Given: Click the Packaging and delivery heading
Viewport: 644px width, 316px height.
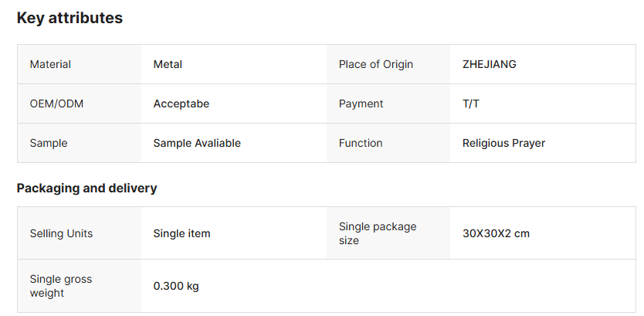Looking at the screenshot, I should pyautogui.click(x=86, y=188).
